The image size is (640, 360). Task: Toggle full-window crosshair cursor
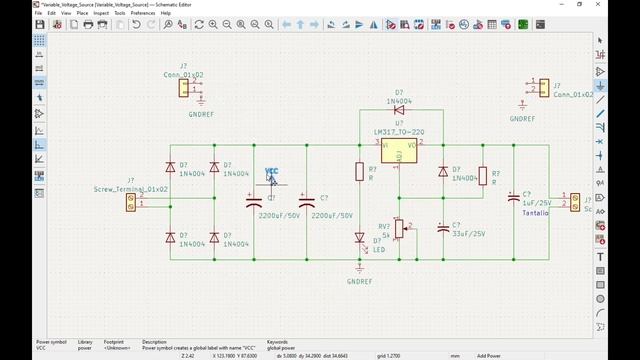point(39,97)
